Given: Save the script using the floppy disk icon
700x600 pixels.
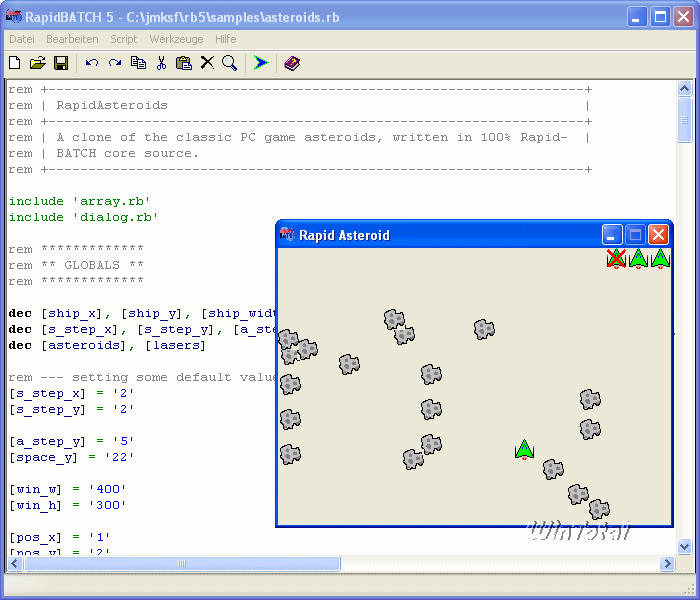Looking at the screenshot, I should pyautogui.click(x=61, y=63).
